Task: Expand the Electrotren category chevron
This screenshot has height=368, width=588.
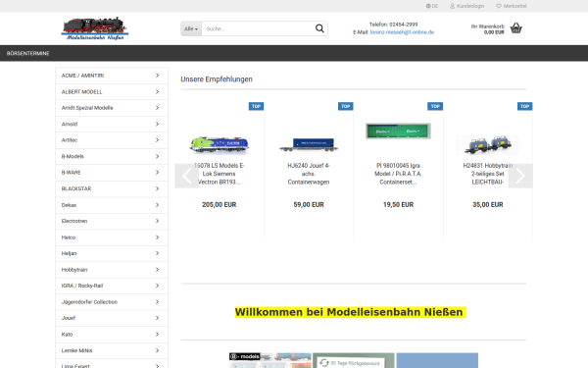Action: (157, 221)
